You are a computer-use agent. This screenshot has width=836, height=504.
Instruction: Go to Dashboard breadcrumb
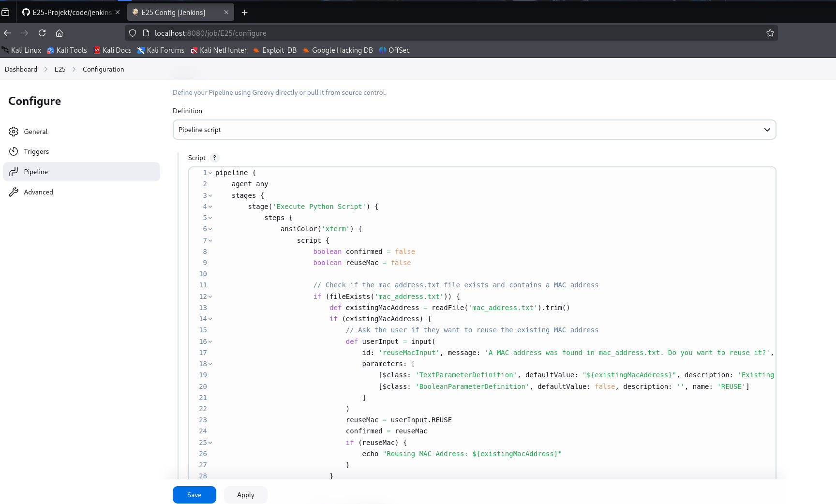point(21,69)
